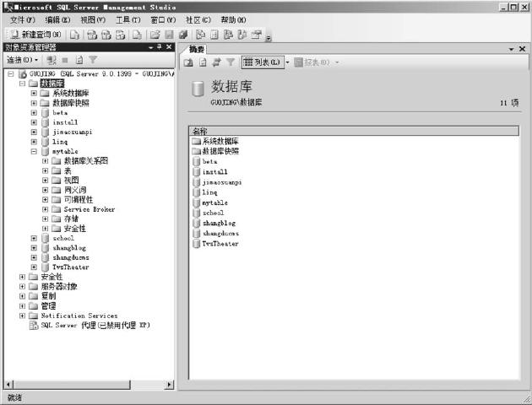Screen dimensions: 532x405
Task: Click Synchronize icon in Summary toolbar
Action: [x=216, y=62]
